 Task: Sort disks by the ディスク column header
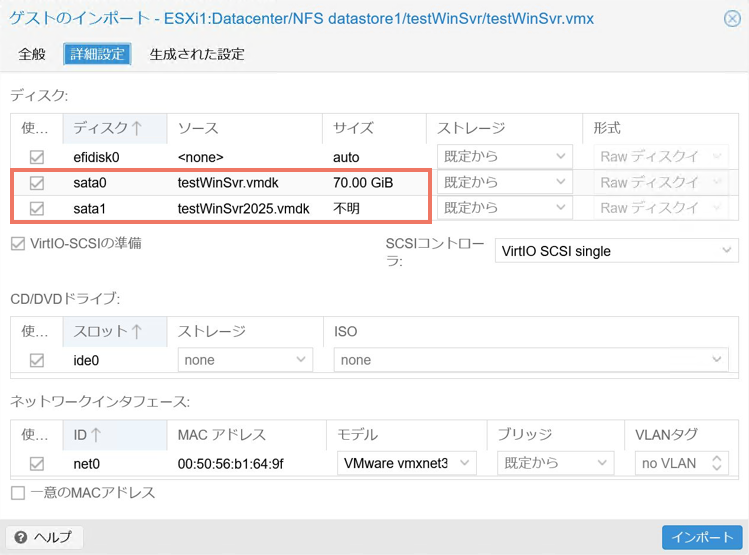[108, 128]
